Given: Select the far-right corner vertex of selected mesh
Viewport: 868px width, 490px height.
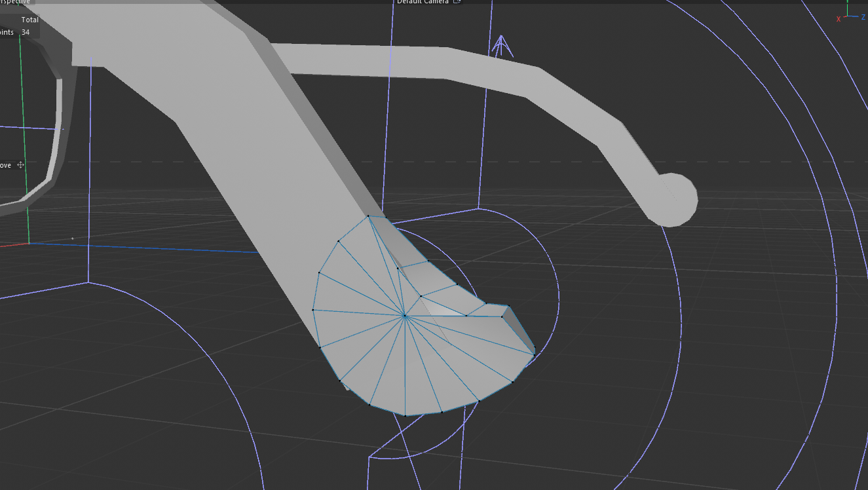Looking at the screenshot, I should pyautogui.click(x=535, y=349).
